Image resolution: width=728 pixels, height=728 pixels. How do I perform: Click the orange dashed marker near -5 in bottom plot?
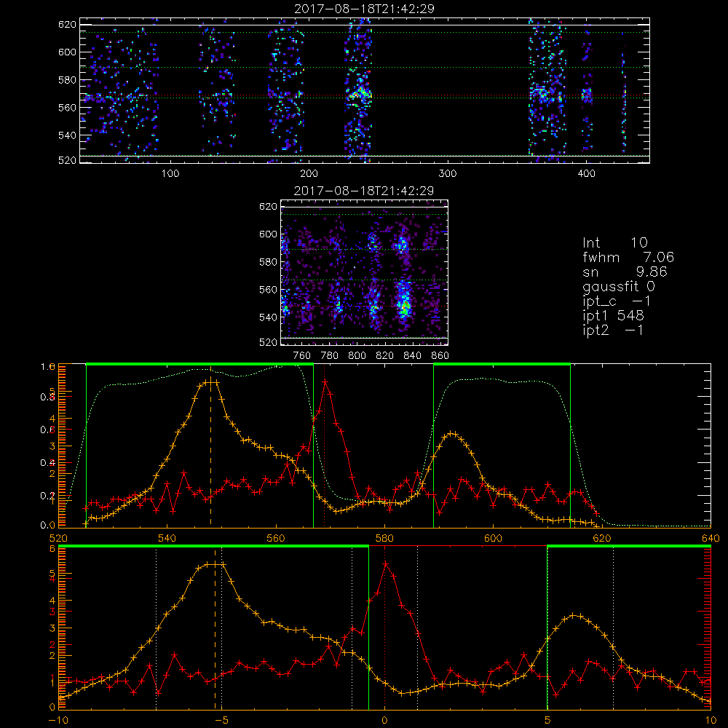tap(215, 629)
